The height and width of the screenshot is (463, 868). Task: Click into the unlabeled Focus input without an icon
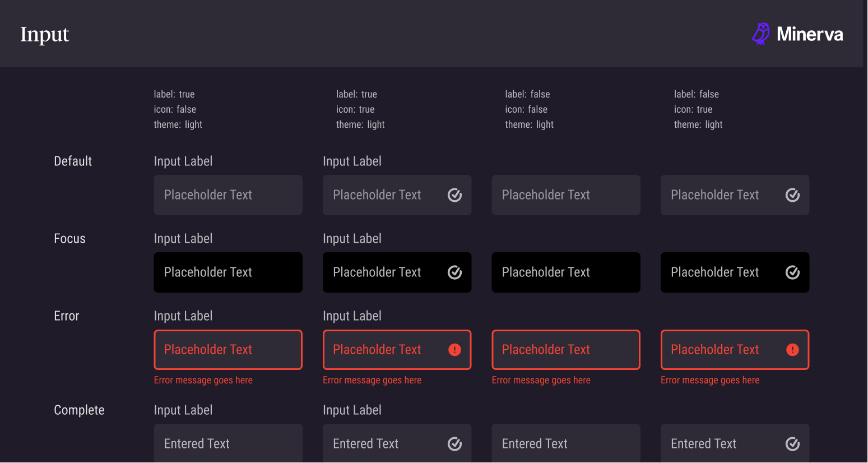566,272
